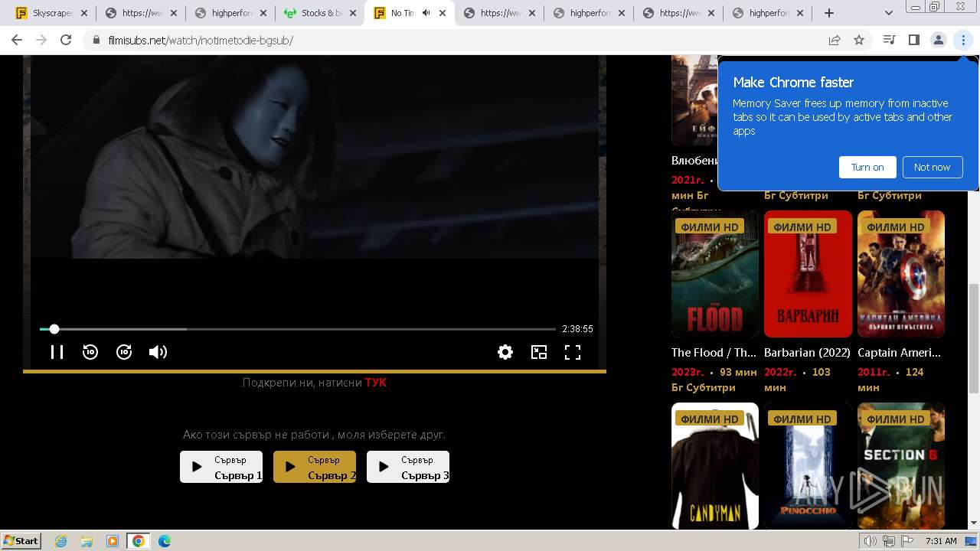Select Сървър 3 playback server

(408, 467)
